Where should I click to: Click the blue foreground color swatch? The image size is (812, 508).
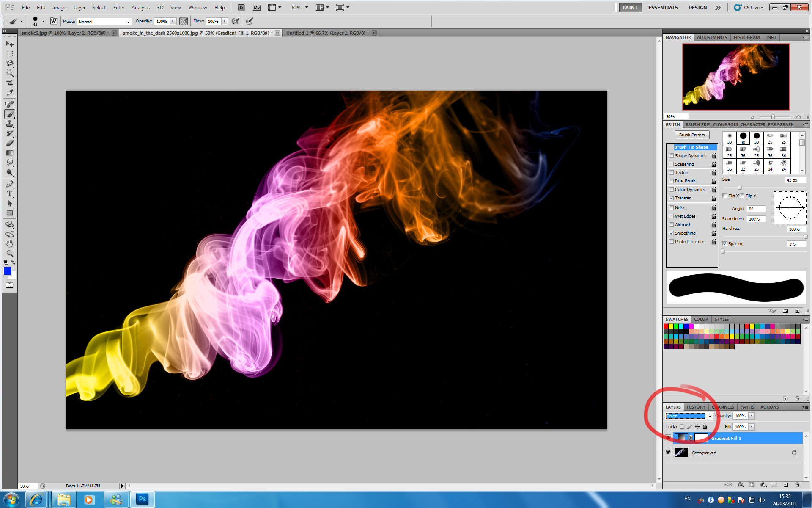pos(8,271)
